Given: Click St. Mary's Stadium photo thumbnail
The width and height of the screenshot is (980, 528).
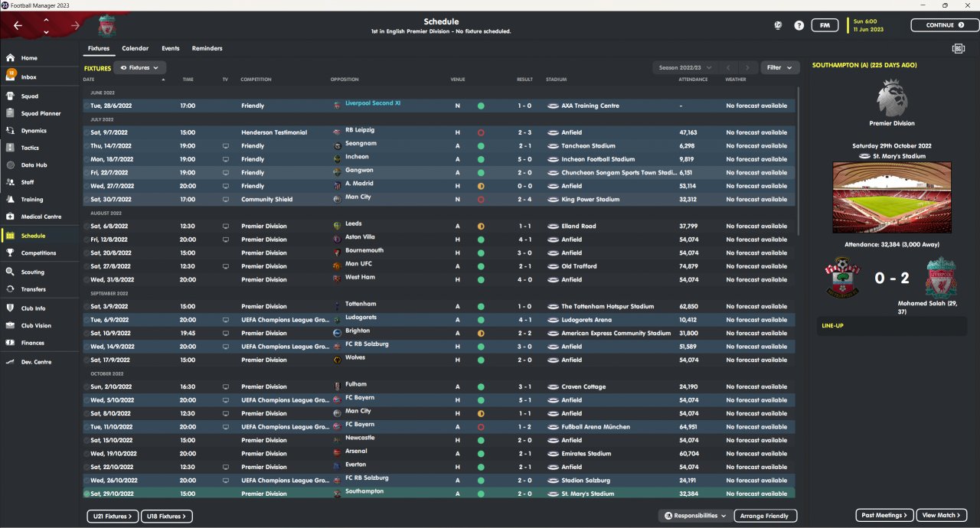Looking at the screenshot, I should (892, 197).
